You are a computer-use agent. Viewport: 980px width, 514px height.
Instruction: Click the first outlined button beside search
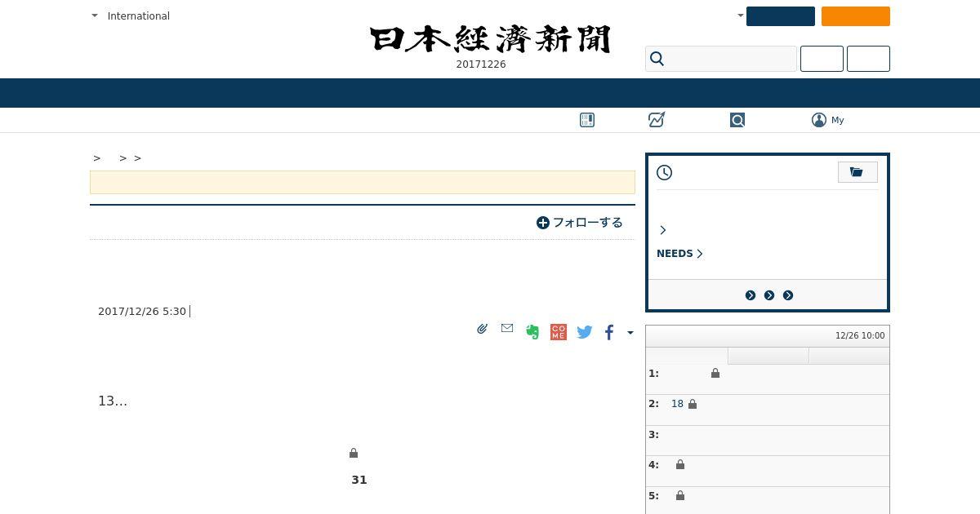pyautogui.click(x=822, y=59)
